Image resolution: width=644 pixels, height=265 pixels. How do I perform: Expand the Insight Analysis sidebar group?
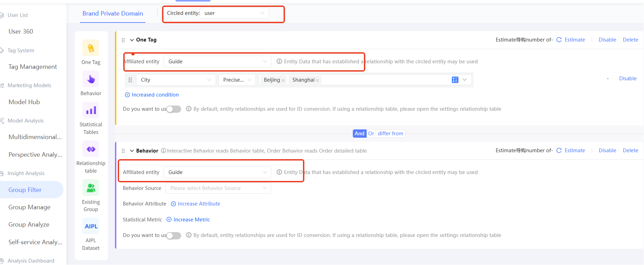point(26,173)
